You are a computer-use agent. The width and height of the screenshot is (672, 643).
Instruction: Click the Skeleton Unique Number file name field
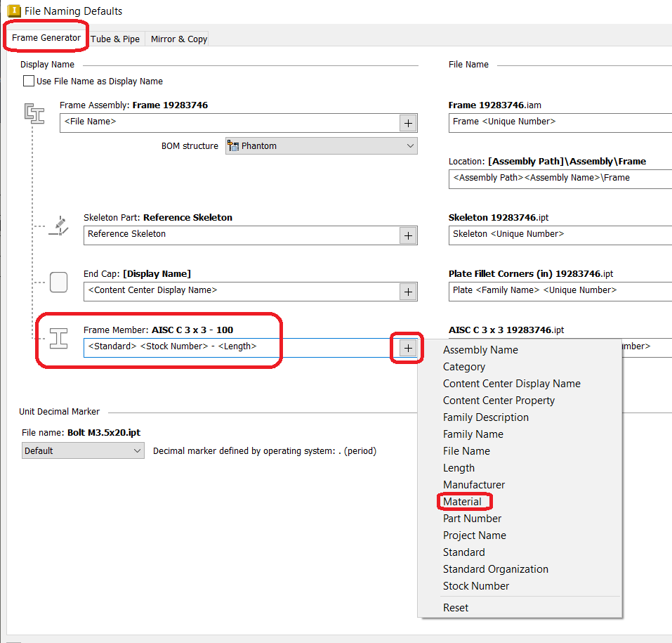tap(560, 235)
